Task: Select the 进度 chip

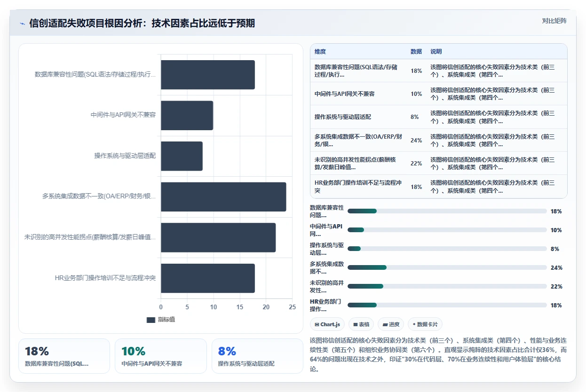Action: [x=391, y=324]
